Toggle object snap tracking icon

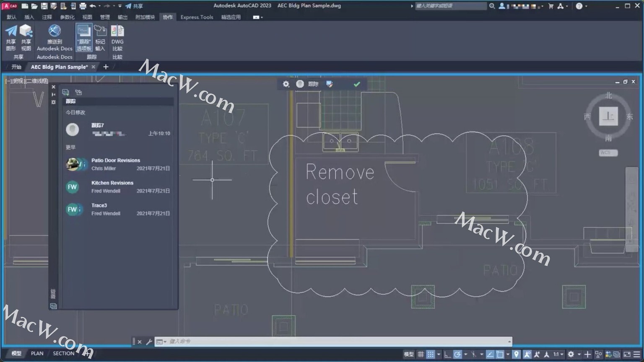490,354
